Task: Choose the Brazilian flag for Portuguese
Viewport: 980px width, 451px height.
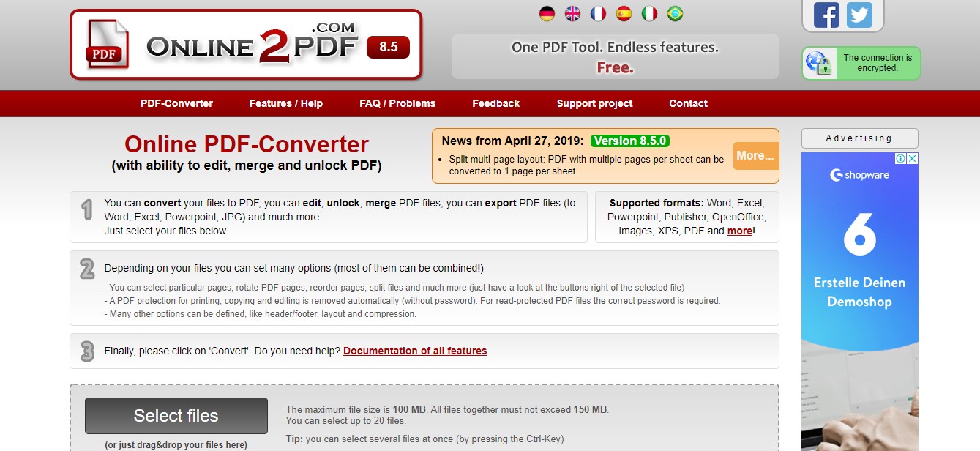Action: [675, 13]
